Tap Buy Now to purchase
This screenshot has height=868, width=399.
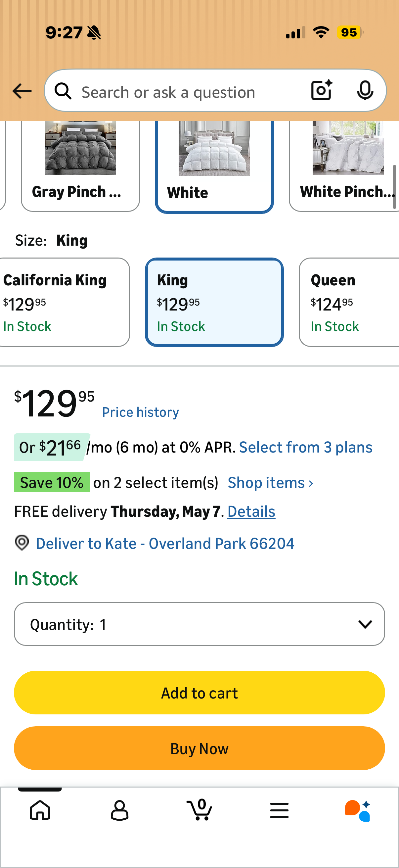click(199, 748)
